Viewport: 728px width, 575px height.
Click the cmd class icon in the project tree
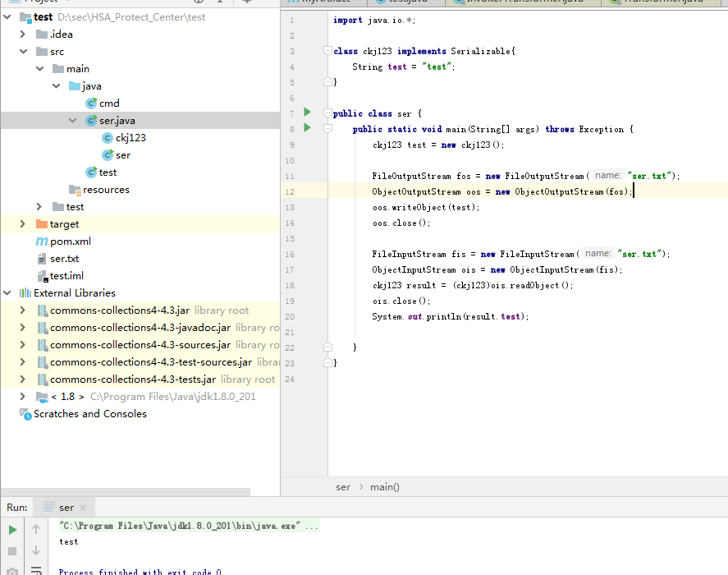[x=89, y=103]
